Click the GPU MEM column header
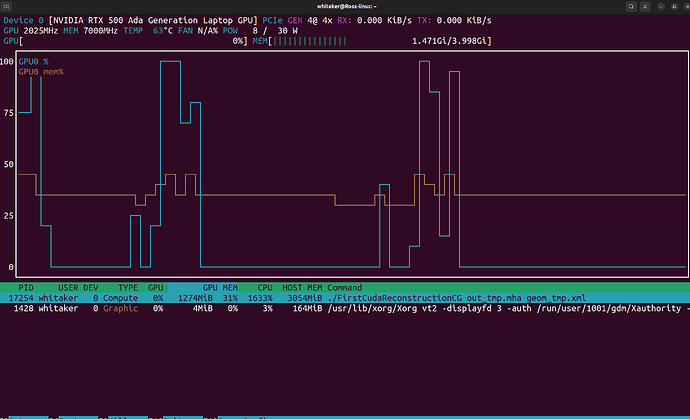 (x=220, y=288)
